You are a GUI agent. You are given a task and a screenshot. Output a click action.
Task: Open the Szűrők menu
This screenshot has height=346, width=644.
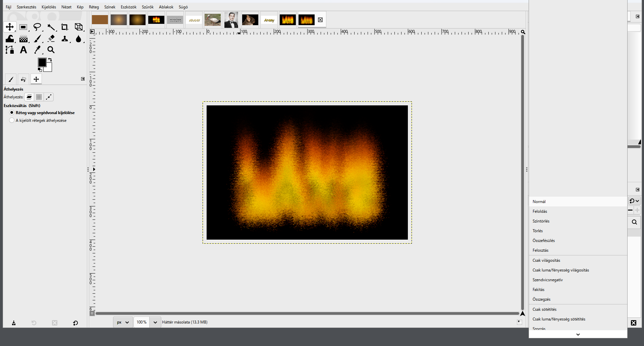[x=148, y=7]
